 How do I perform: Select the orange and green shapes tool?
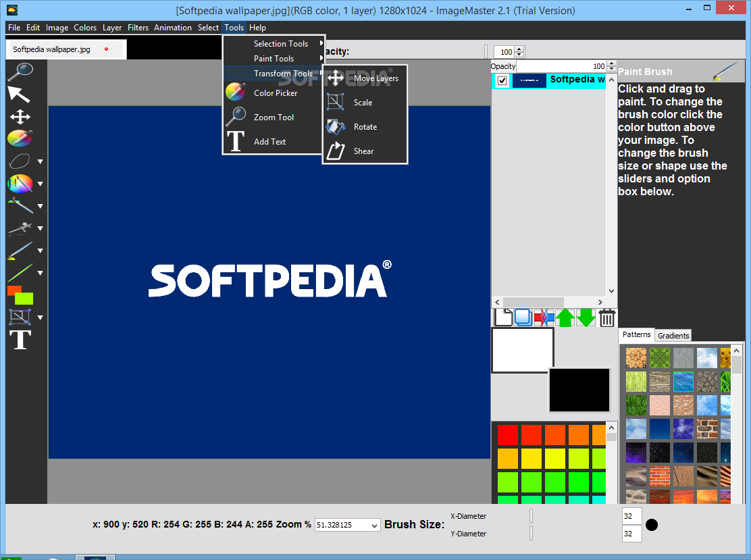(20, 295)
